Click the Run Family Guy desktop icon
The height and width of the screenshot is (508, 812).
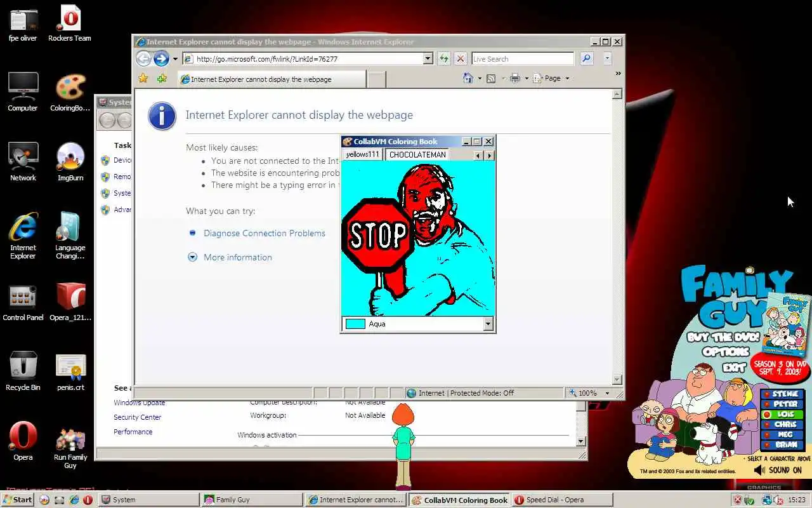[70, 448]
